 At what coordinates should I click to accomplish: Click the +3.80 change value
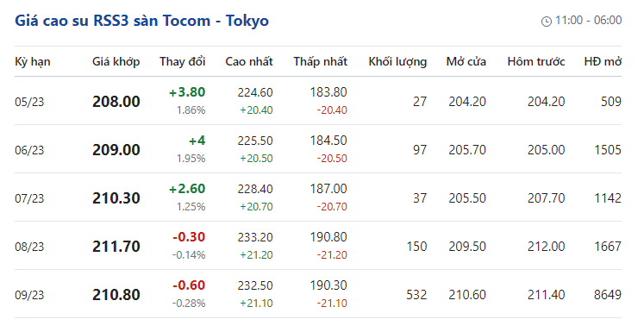187,92
